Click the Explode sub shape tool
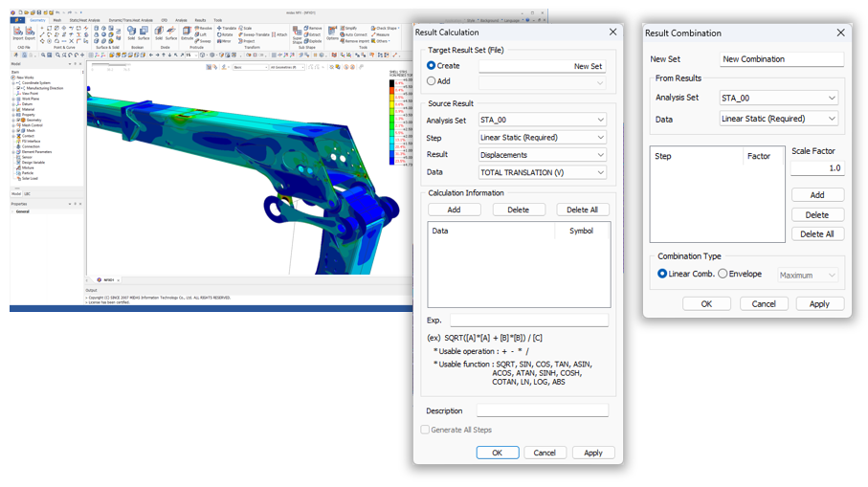This screenshot has width=868, height=487. pos(313,41)
